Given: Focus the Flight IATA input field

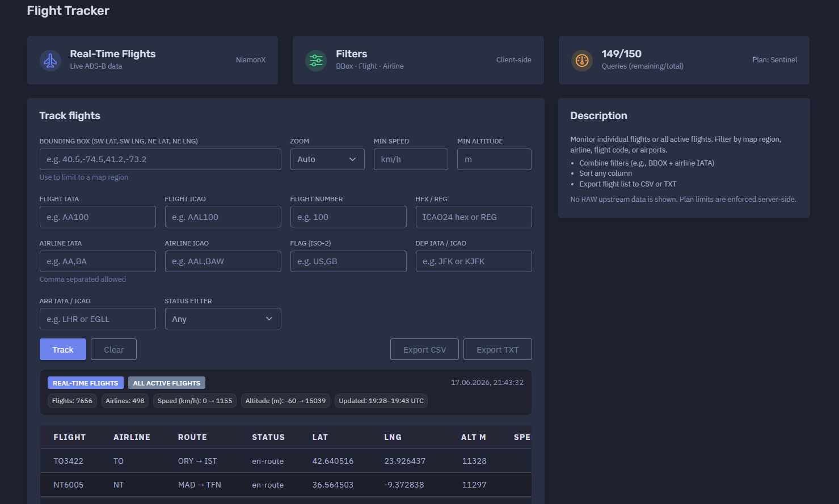Looking at the screenshot, I should click(98, 217).
